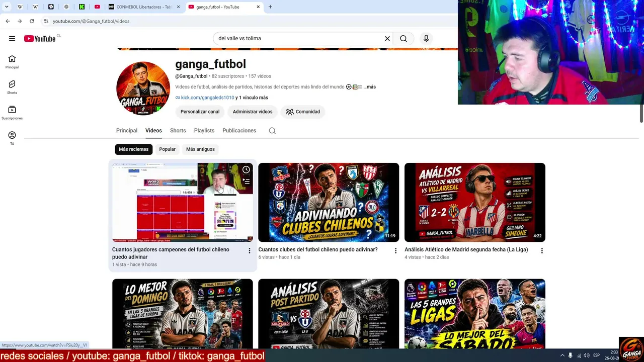Open Shorts in the left sidebar
The width and height of the screenshot is (644, 362).
[12, 87]
